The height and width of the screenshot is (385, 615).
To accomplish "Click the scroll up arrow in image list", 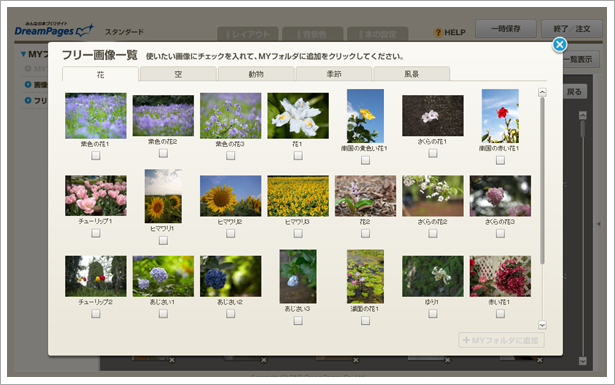I will (542, 93).
